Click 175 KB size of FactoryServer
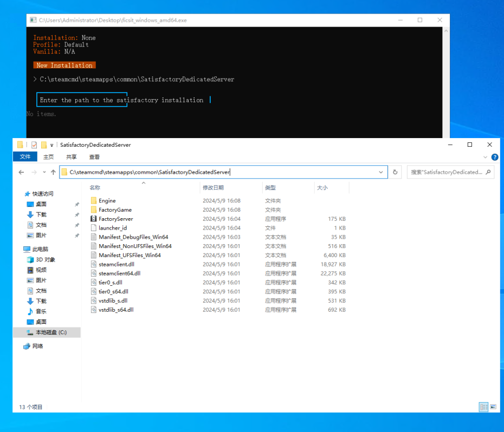The height and width of the screenshot is (432, 504). click(337, 219)
